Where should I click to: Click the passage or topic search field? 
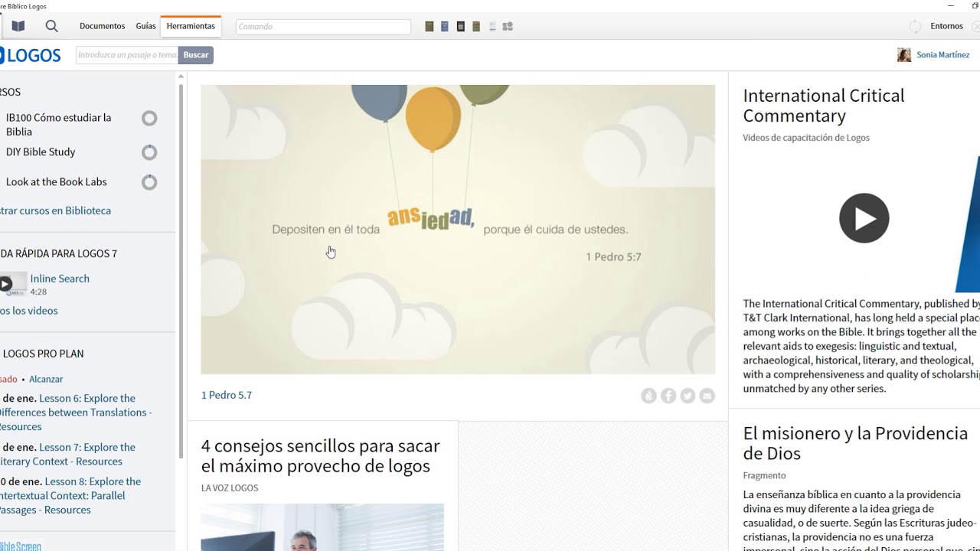tap(127, 55)
